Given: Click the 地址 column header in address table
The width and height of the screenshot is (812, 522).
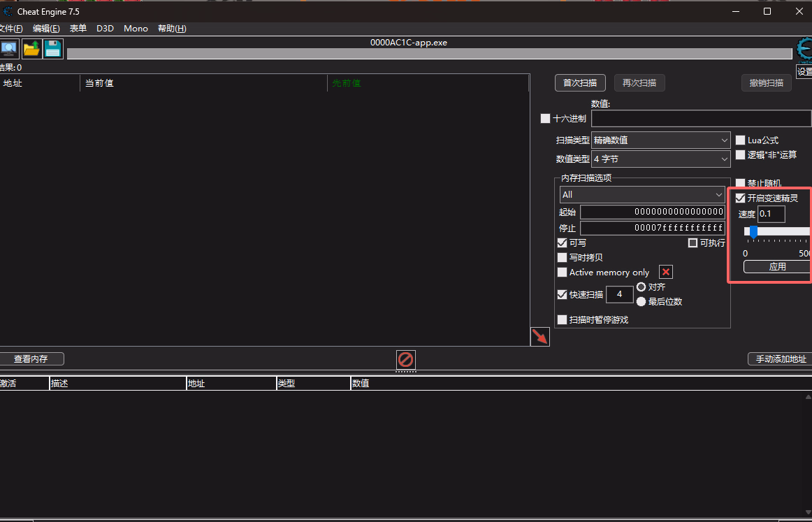Looking at the screenshot, I should coord(231,384).
